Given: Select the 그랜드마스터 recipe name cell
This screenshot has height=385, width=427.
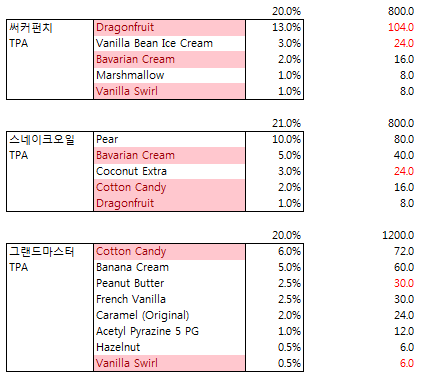Looking at the screenshot, I should click(50, 251).
